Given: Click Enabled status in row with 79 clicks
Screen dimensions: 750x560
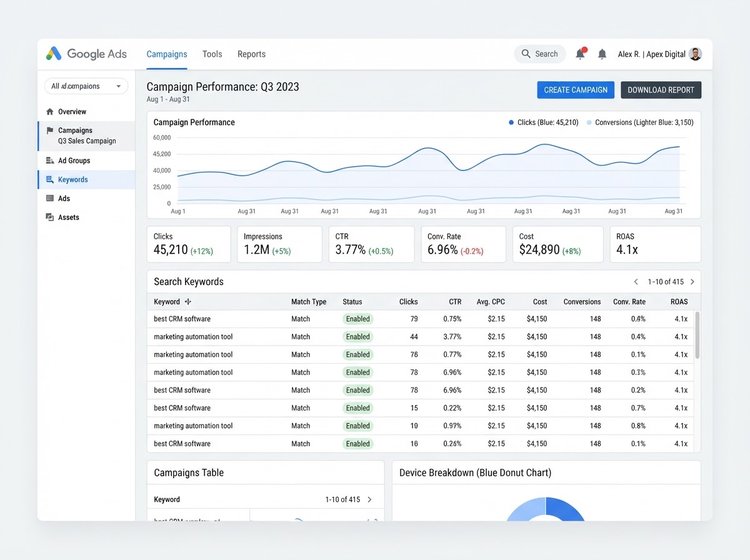Looking at the screenshot, I should (358, 319).
